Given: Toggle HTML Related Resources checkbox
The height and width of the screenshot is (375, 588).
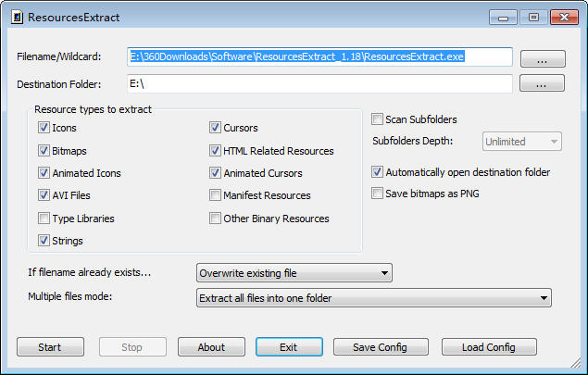Looking at the screenshot, I should click(215, 150).
